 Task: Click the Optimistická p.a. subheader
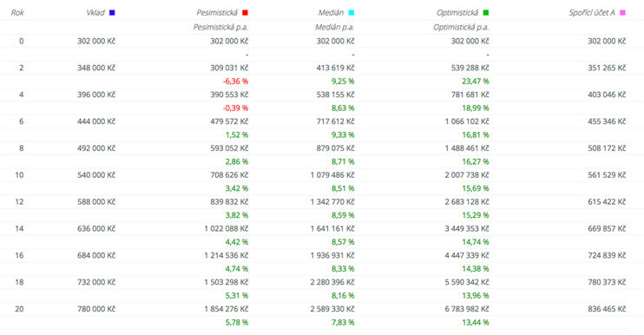[x=461, y=27]
